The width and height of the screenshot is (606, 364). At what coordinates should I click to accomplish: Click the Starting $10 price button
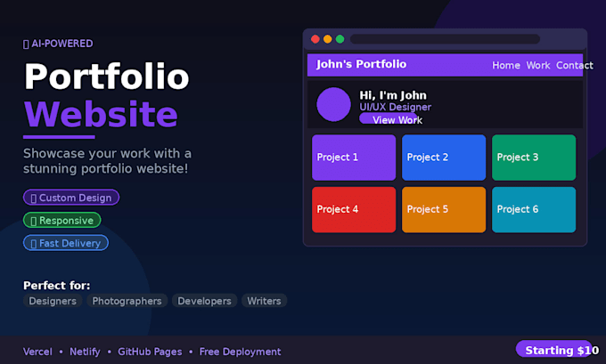[554, 349]
